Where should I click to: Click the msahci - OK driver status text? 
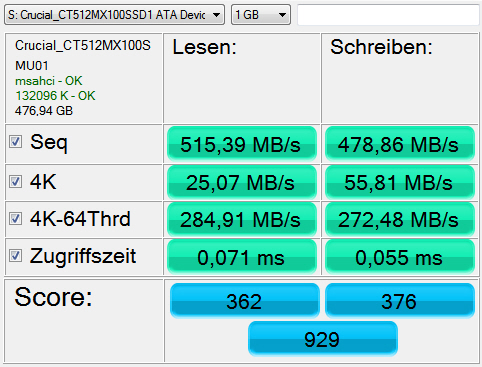pyautogui.click(x=49, y=81)
